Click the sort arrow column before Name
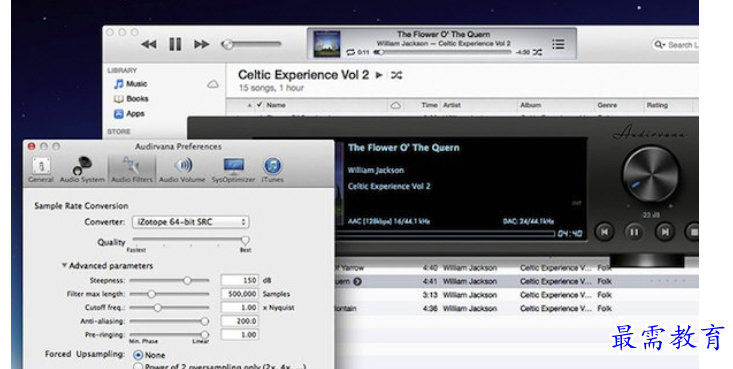This screenshot has width=733, height=369. point(249,106)
